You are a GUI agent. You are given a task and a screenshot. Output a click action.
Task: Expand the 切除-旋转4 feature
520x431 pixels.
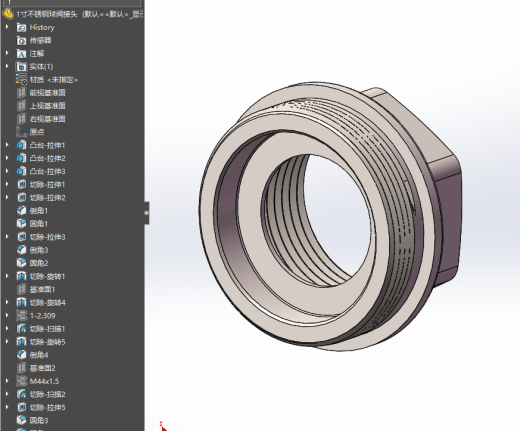(7, 302)
